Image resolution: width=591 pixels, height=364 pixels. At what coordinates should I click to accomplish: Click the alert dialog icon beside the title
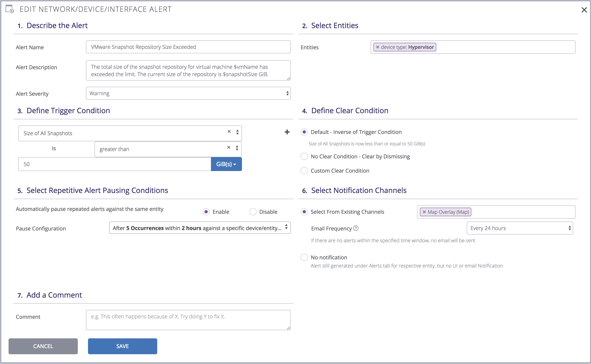pos(10,9)
